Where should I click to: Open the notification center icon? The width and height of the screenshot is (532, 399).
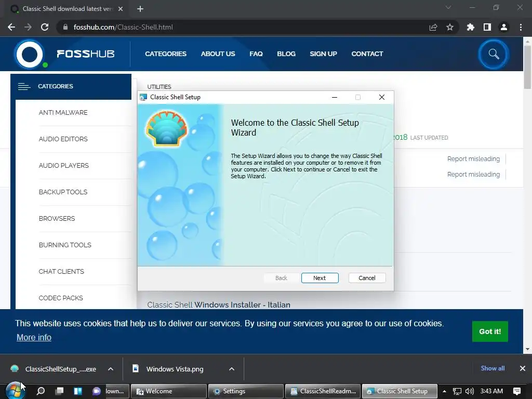coord(517,391)
